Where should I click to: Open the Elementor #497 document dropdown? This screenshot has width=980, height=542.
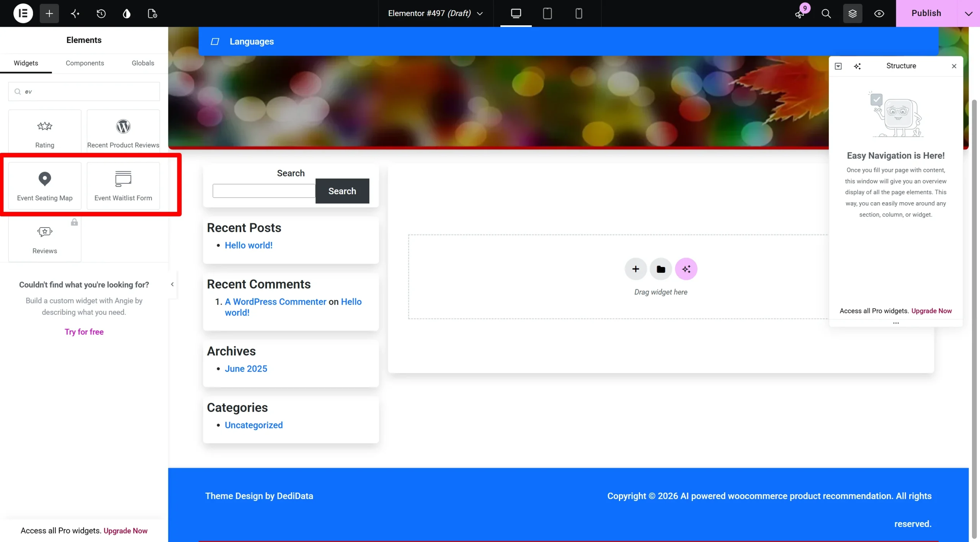click(x=435, y=13)
